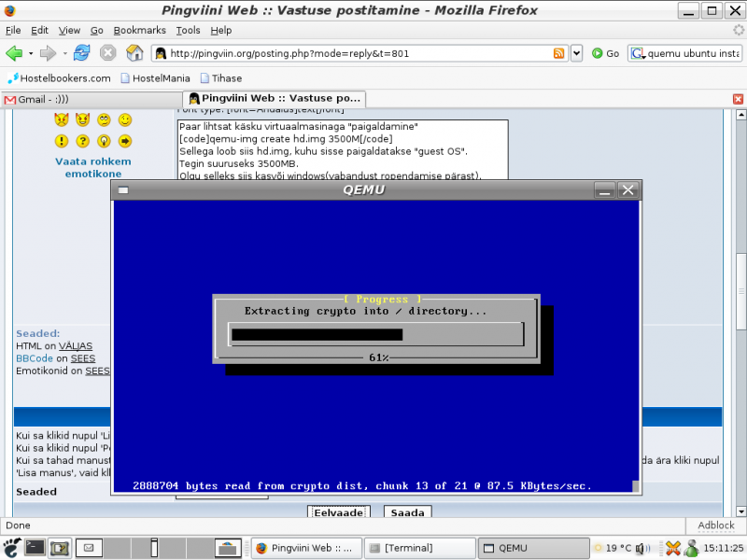Open the Tools menu
This screenshot has width=747, height=560.
tap(188, 31)
